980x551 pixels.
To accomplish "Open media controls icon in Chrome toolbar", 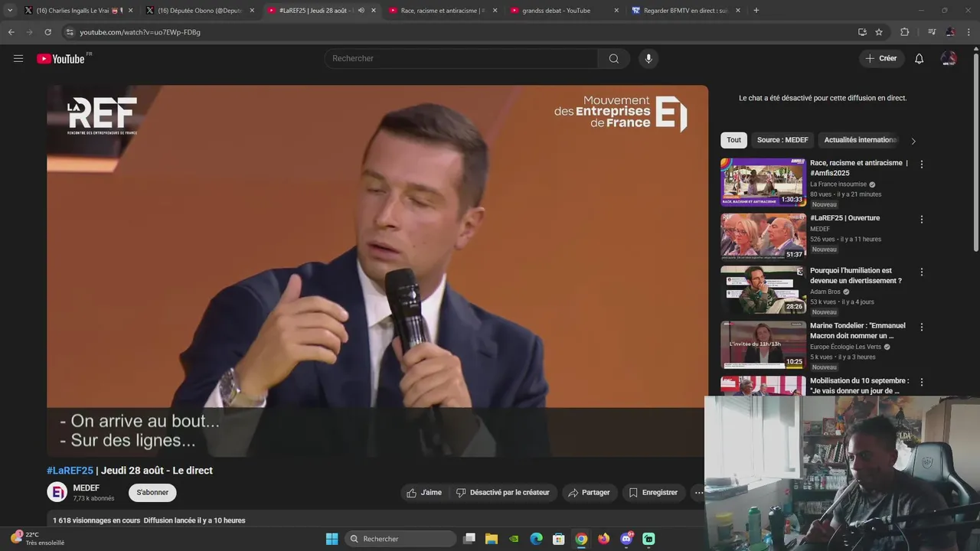I will (932, 32).
